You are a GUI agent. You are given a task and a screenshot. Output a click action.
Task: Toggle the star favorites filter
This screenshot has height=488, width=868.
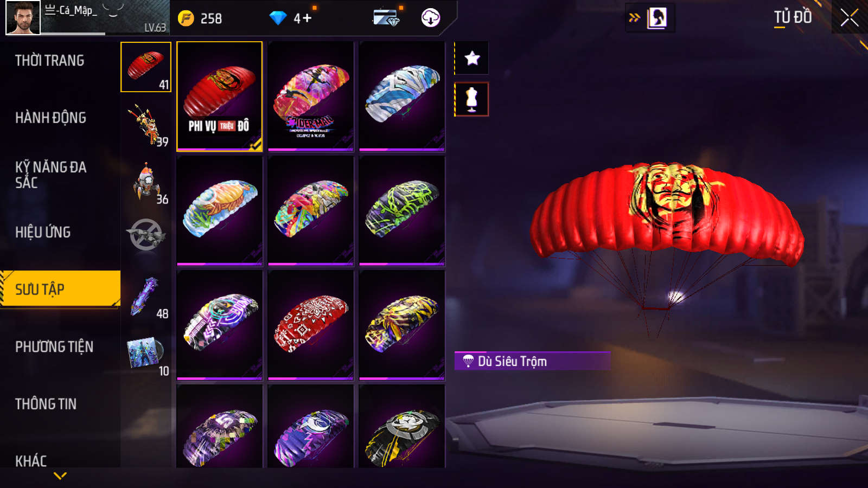coord(472,58)
